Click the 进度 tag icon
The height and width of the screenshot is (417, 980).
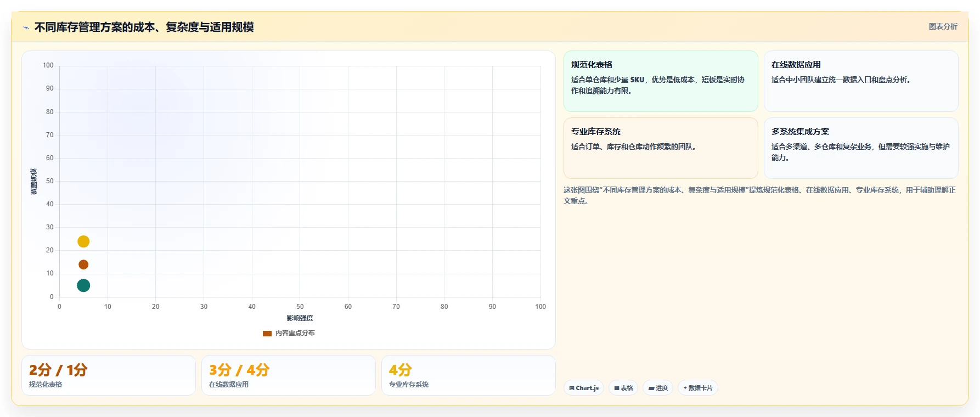click(651, 388)
